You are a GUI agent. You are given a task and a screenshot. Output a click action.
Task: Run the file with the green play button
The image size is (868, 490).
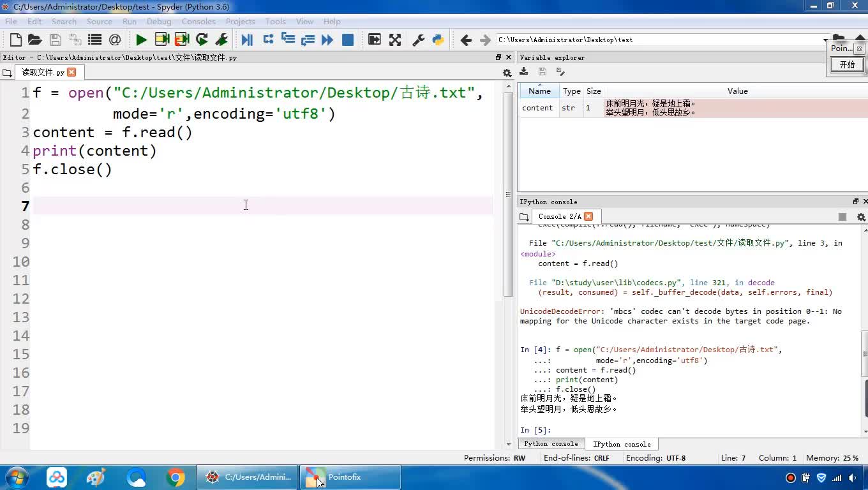[141, 40]
